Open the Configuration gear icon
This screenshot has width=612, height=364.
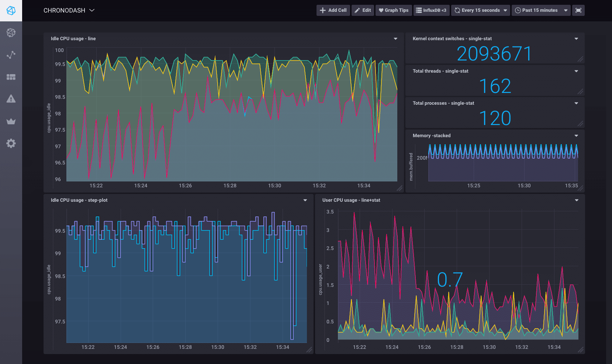tap(11, 143)
